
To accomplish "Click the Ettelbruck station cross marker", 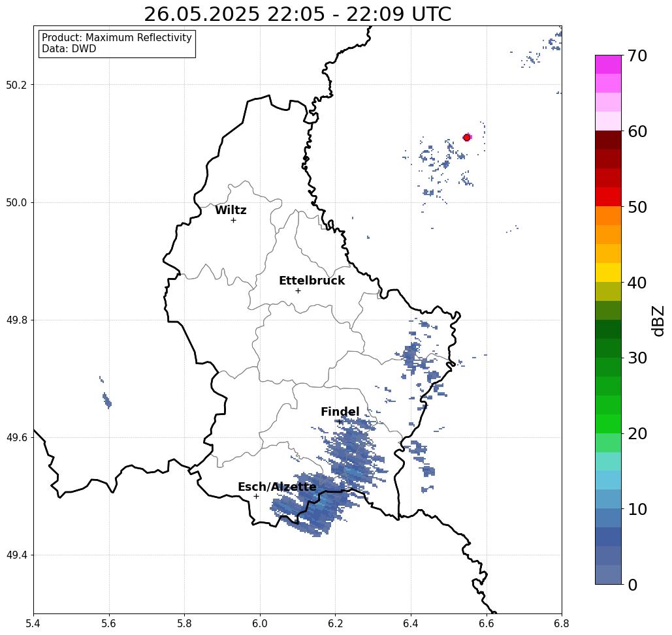I will click(298, 290).
